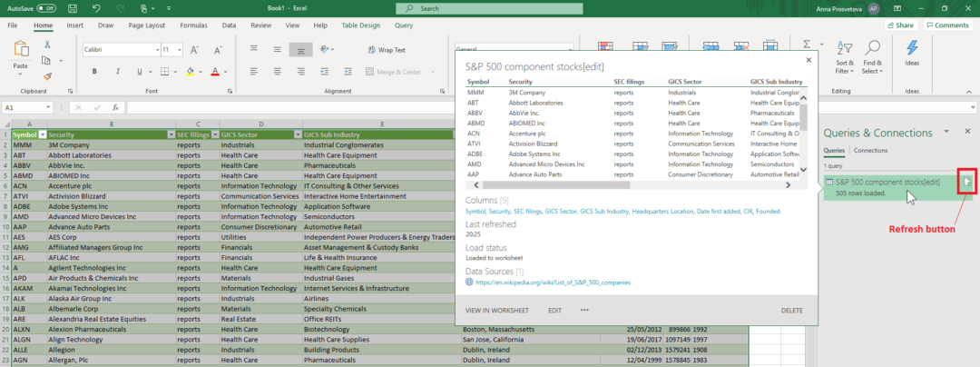The height and width of the screenshot is (367, 980).
Task: Open the Symbol column filter dropdown
Action: 42,134
